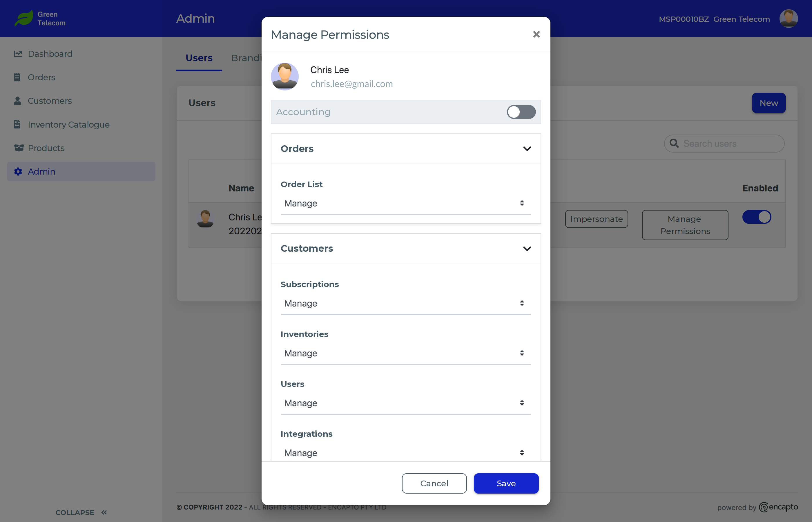Switch to the Users tab
Viewport: 812px width, 522px height.
click(199, 58)
